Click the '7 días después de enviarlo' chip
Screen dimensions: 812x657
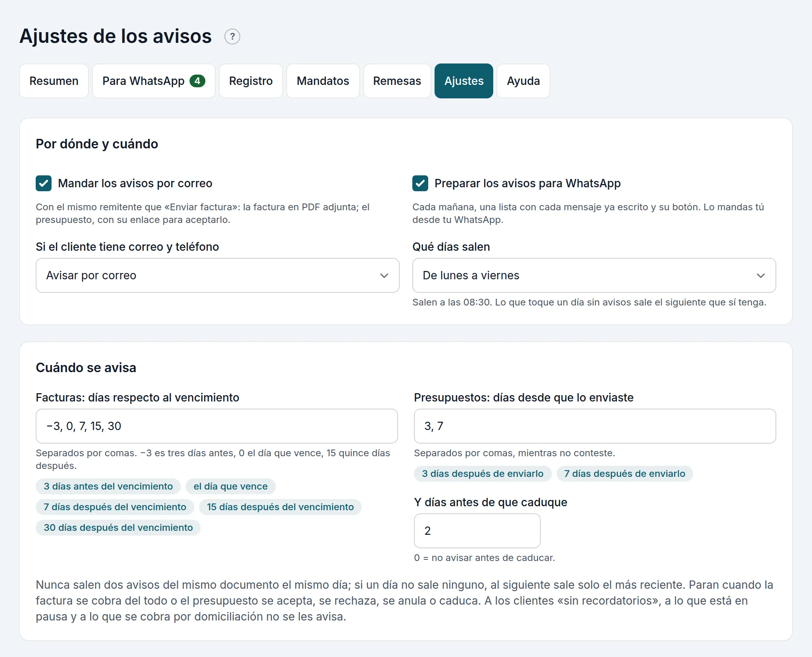pos(625,474)
